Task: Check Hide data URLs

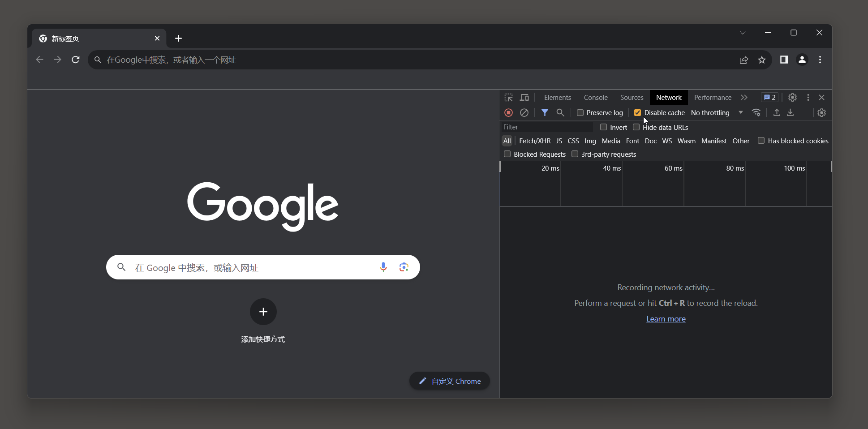Action: click(x=636, y=127)
